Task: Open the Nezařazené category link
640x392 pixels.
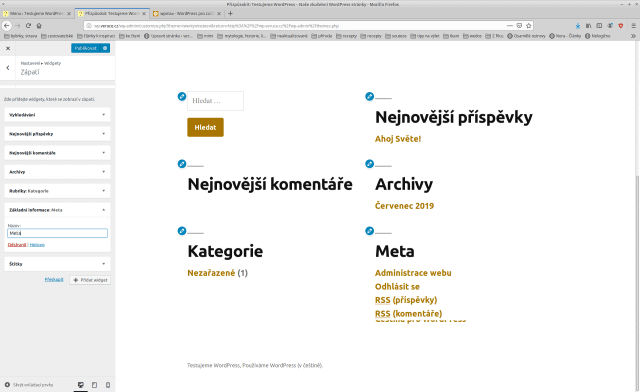Action: tap(211, 273)
